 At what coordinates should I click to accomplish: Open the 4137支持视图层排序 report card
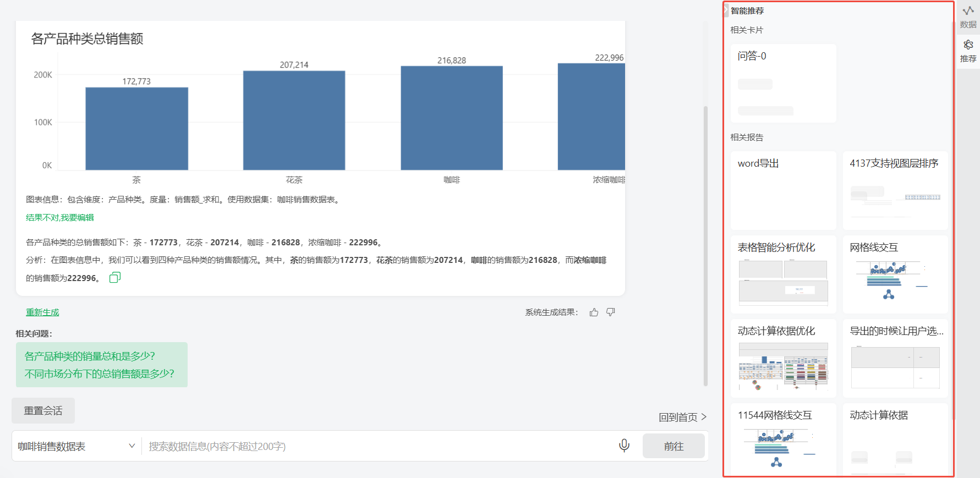tap(895, 190)
